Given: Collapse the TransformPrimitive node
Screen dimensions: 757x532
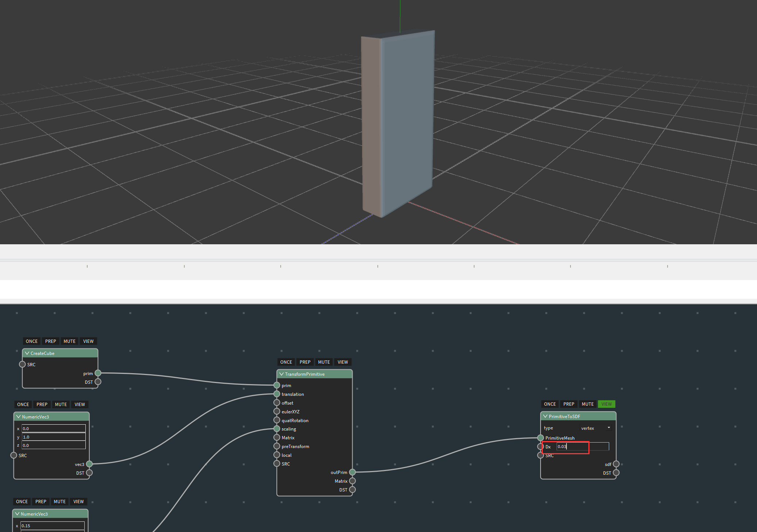Looking at the screenshot, I should click(281, 374).
